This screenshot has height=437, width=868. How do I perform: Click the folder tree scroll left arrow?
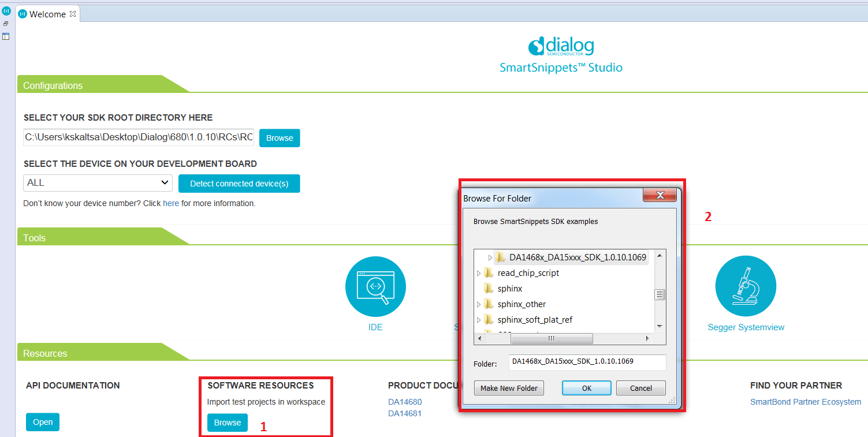pos(479,338)
